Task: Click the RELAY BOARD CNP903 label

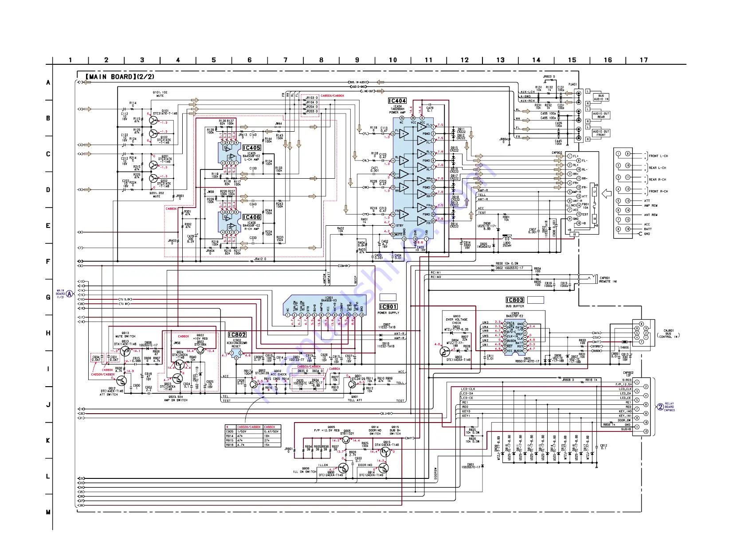Action: point(669,407)
